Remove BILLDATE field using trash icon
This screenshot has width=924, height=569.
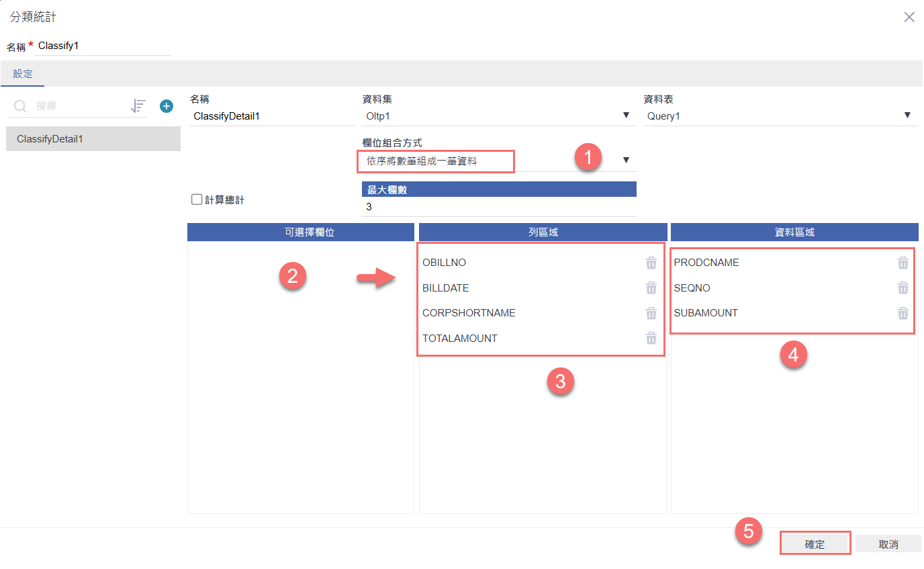coord(651,288)
